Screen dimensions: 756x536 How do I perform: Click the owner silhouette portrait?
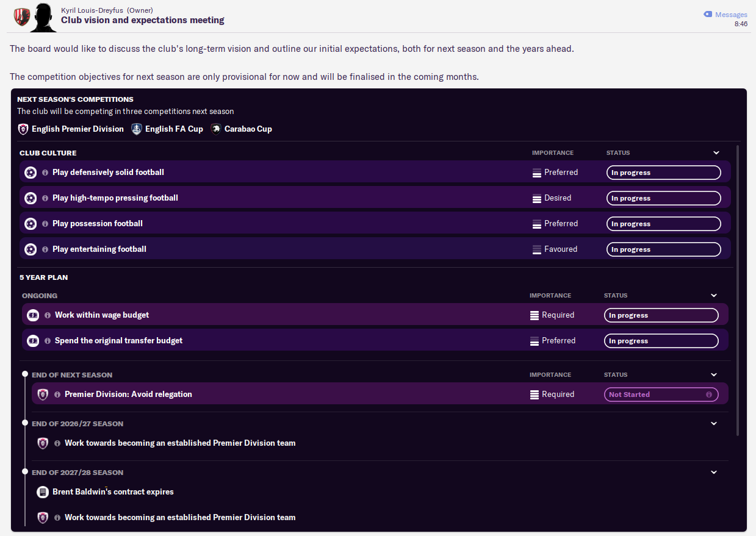pyautogui.click(x=43, y=17)
